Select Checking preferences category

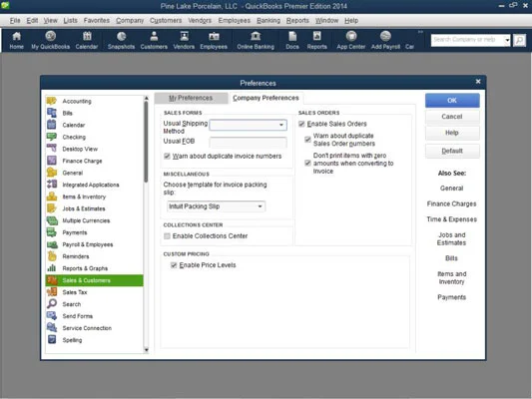pos(94,137)
